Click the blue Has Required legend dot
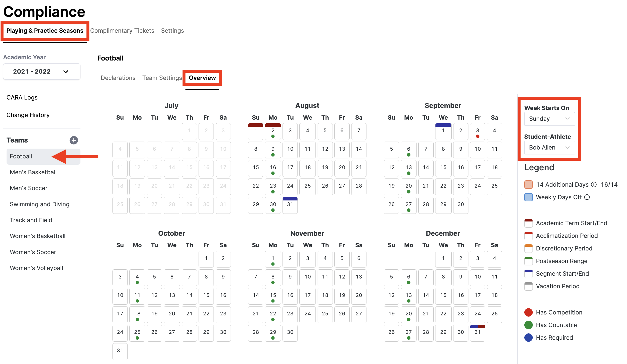 click(528, 338)
